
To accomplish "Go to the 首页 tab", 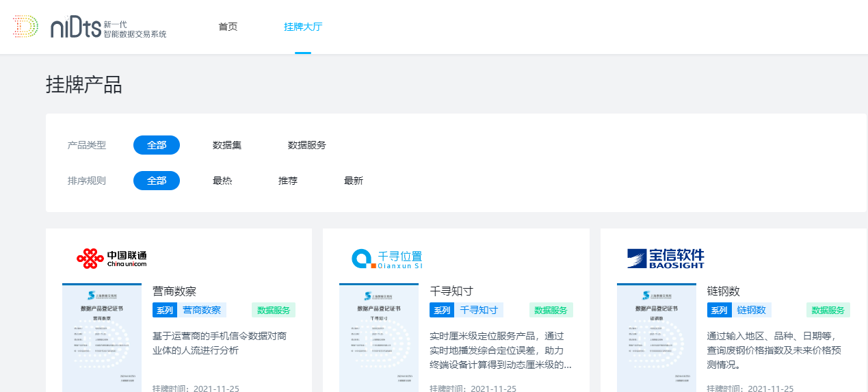I will [x=228, y=27].
